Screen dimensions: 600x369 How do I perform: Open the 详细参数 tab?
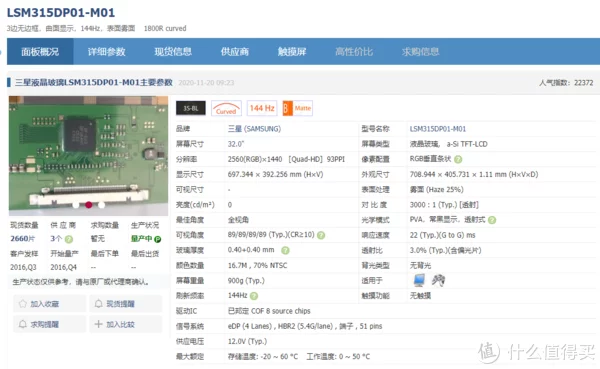106,52
